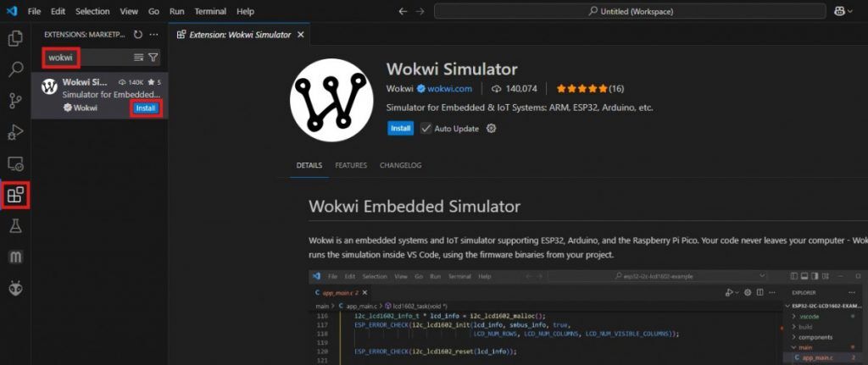This screenshot has width=868, height=365.
Task: Click the filter extensions funnel icon
Action: tap(153, 58)
